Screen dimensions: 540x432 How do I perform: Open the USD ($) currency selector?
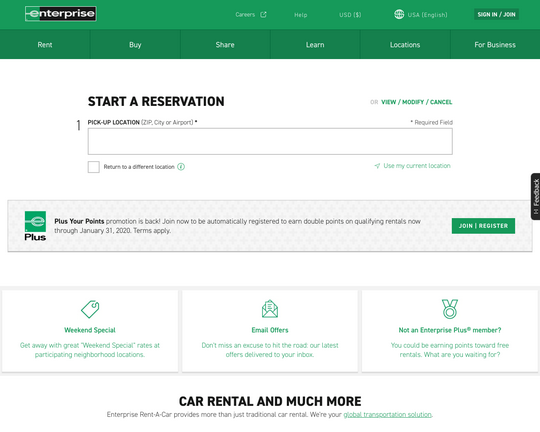click(x=350, y=15)
